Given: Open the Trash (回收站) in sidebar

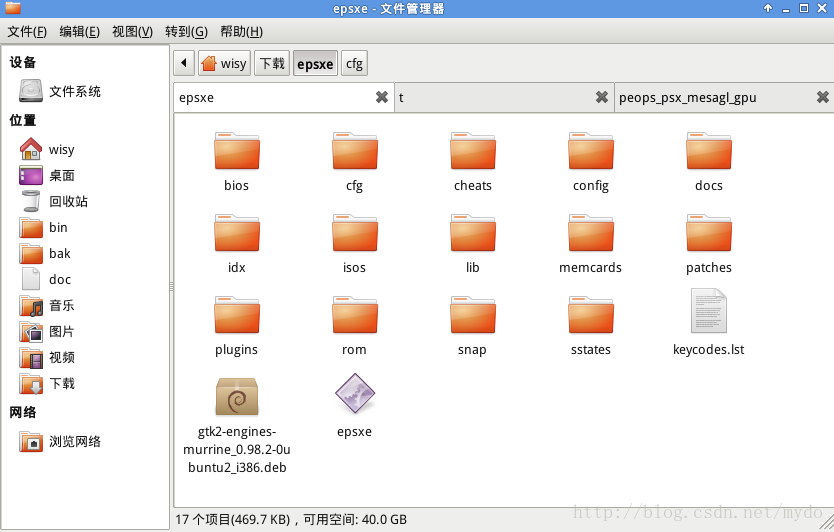Looking at the screenshot, I should click(x=53, y=202).
